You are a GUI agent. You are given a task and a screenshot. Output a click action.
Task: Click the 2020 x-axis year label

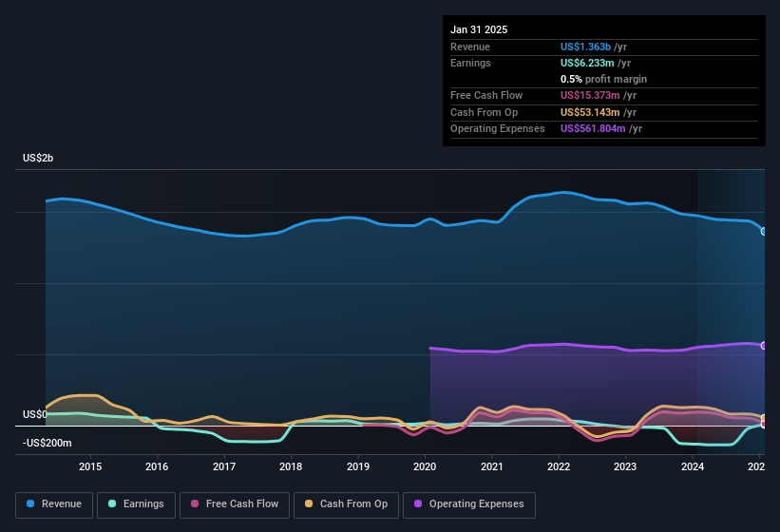tap(425, 466)
